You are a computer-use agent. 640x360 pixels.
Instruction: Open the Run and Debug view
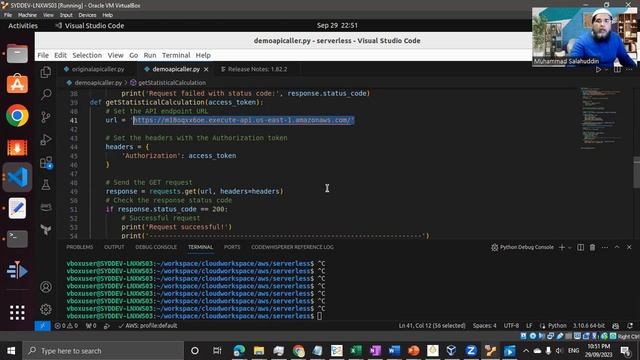coord(46,140)
